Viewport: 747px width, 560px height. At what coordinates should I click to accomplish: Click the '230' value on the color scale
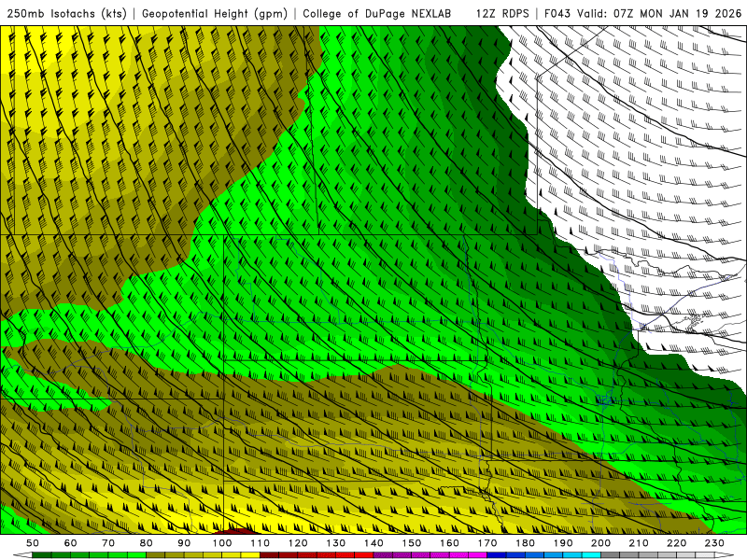pyautogui.click(x=715, y=543)
